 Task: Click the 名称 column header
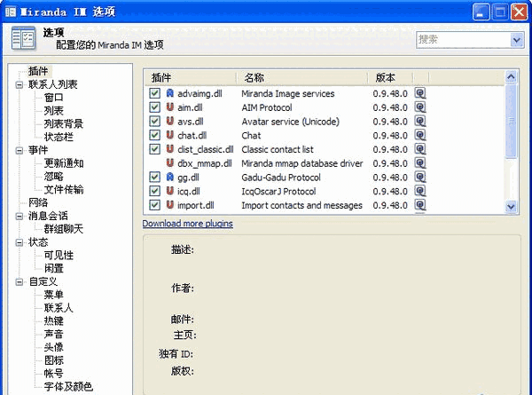(x=301, y=78)
